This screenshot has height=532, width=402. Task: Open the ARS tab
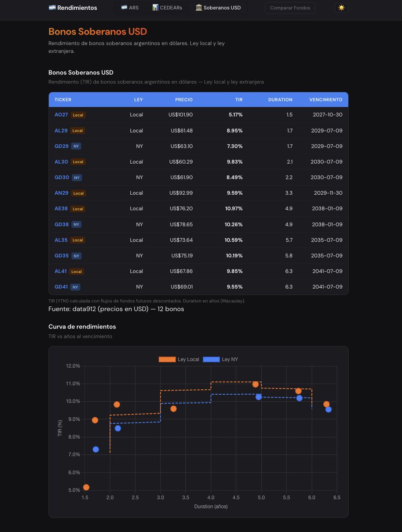130,8
